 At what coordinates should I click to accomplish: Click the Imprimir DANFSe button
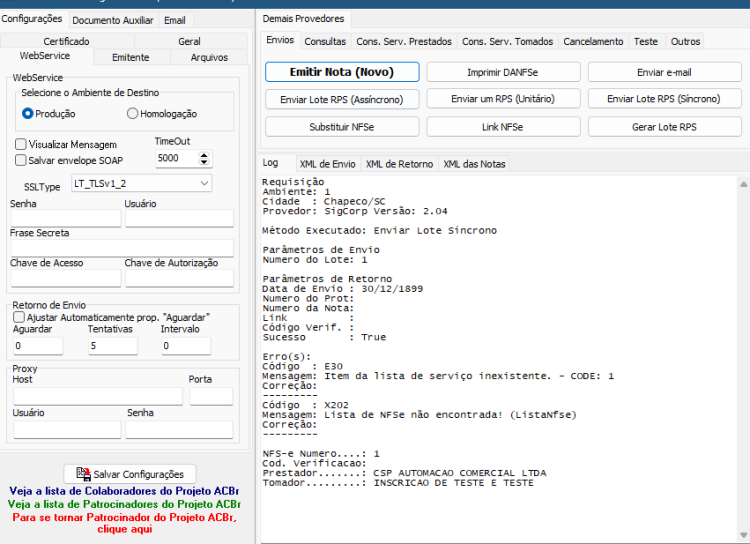pyautogui.click(x=503, y=72)
